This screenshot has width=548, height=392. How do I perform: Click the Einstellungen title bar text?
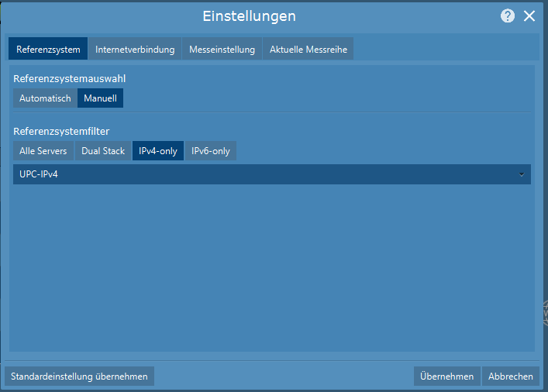click(x=249, y=16)
